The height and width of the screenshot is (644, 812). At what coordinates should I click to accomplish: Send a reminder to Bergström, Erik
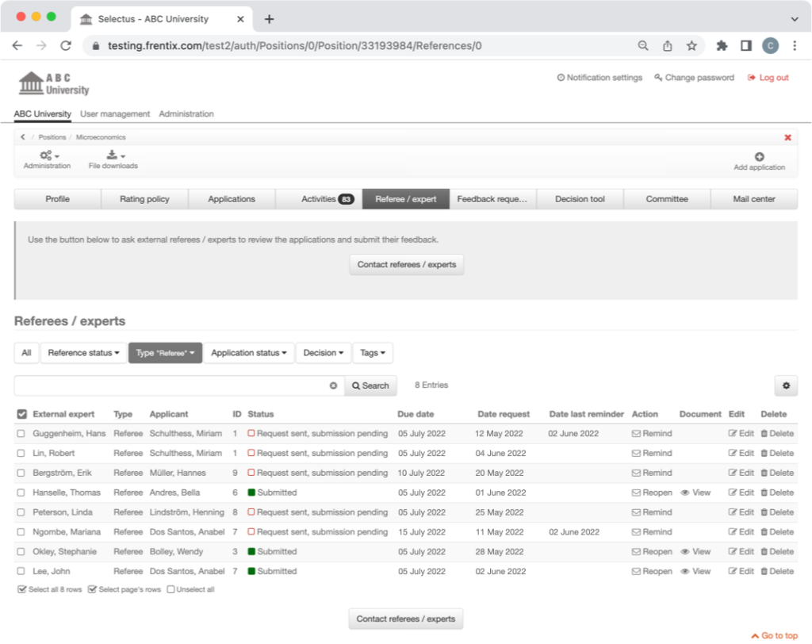[x=651, y=473]
